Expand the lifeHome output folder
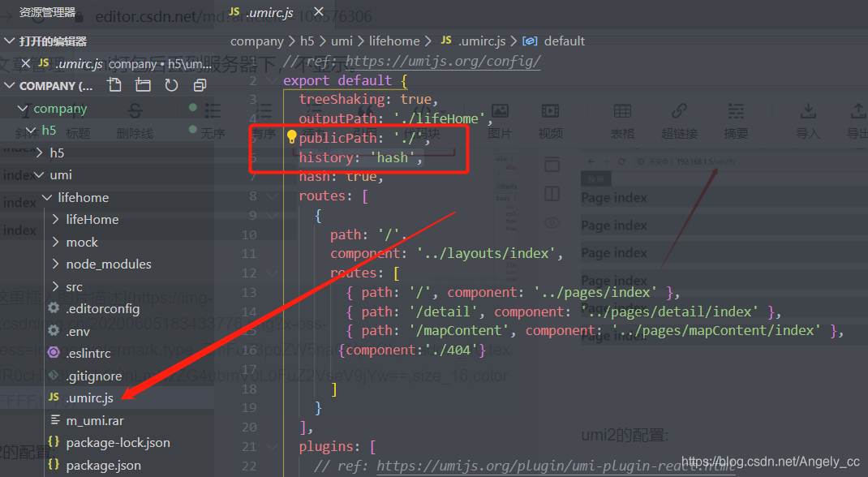 [55, 219]
